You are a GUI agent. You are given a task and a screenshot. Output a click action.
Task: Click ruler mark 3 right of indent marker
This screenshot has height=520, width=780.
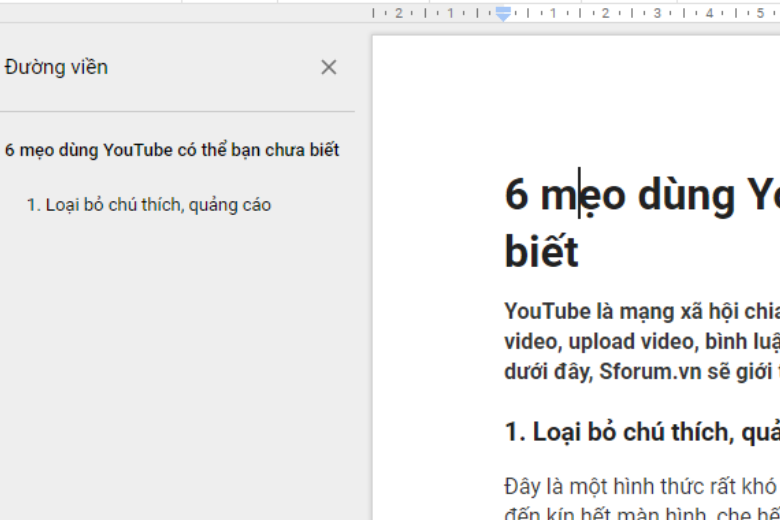(657, 13)
